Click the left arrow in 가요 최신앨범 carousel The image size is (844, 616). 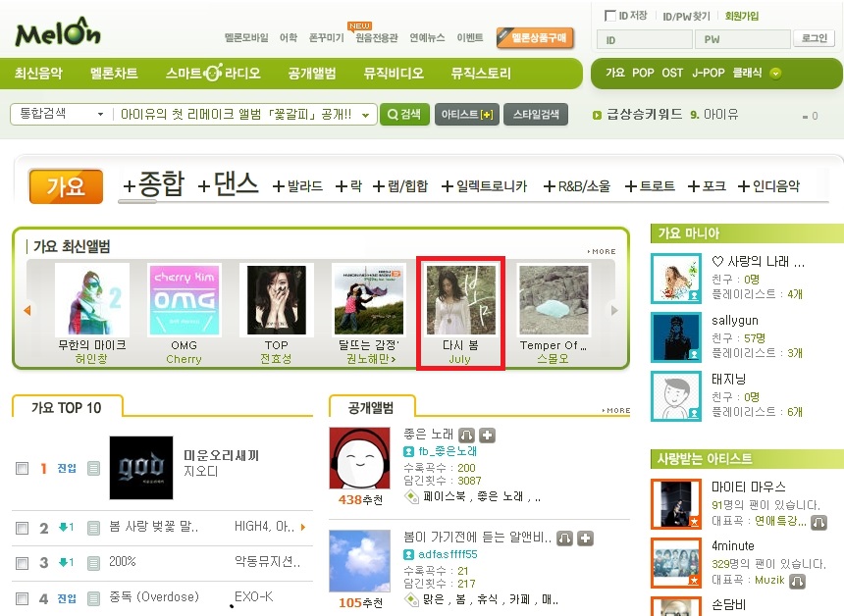point(26,310)
